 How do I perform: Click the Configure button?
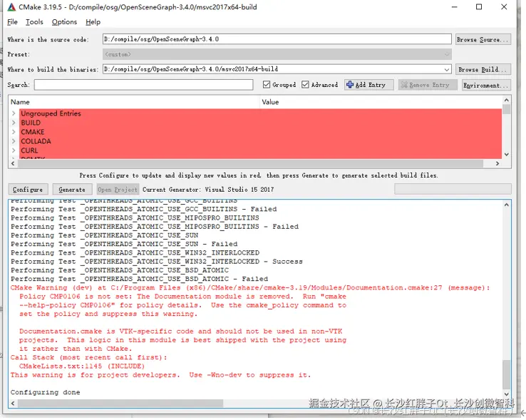point(28,190)
